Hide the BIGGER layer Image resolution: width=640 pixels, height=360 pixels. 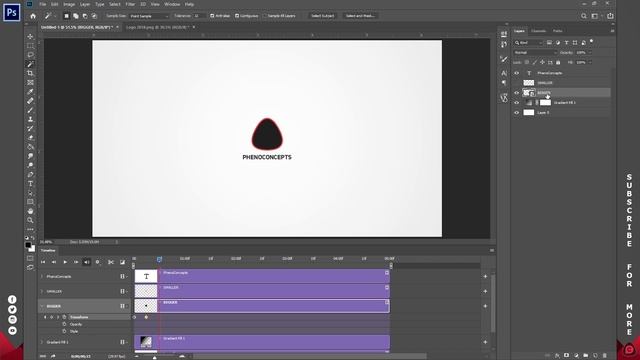coord(516,93)
